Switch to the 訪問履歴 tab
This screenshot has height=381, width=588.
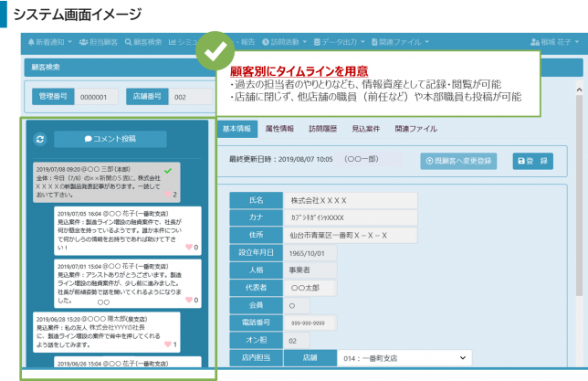coord(323,129)
